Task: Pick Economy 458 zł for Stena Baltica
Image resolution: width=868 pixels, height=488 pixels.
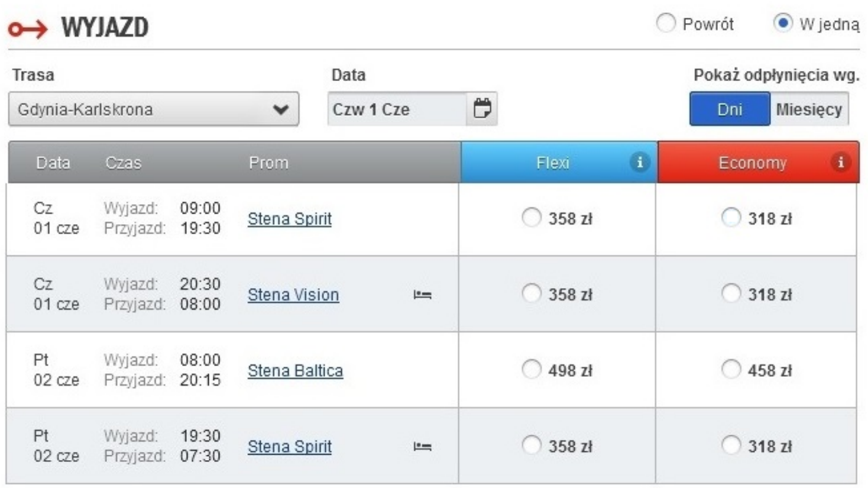Action: tap(731, 369)
